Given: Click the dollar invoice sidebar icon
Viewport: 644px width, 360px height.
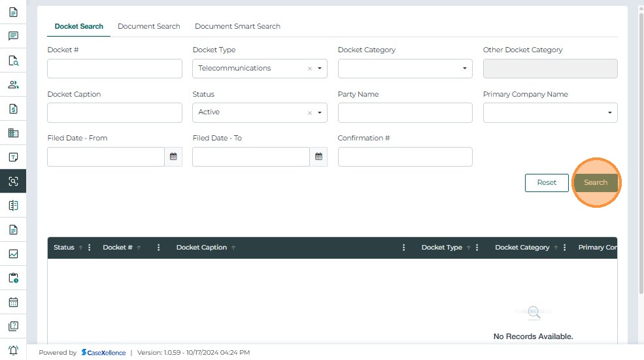Looking at the screenshot, I should (x=13, y=109).
